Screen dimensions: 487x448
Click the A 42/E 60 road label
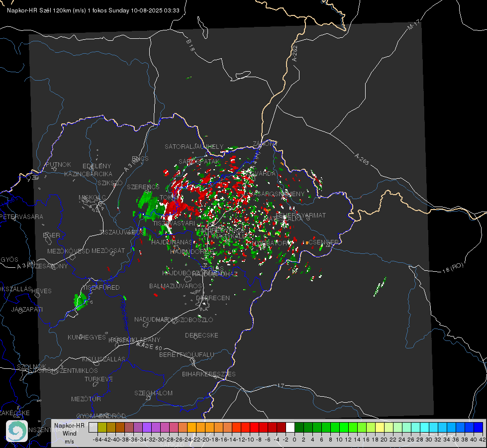click(149, 346)
